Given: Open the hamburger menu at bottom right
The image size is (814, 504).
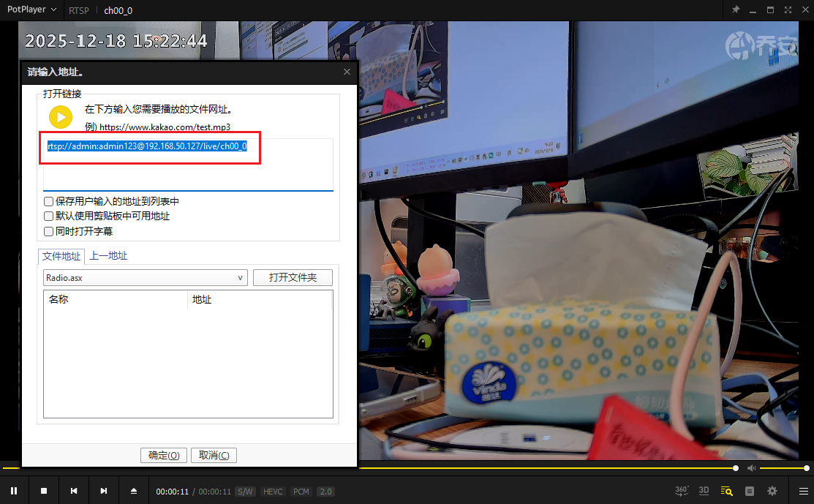Looking at the screenshot, I should [x=803, y=491].
